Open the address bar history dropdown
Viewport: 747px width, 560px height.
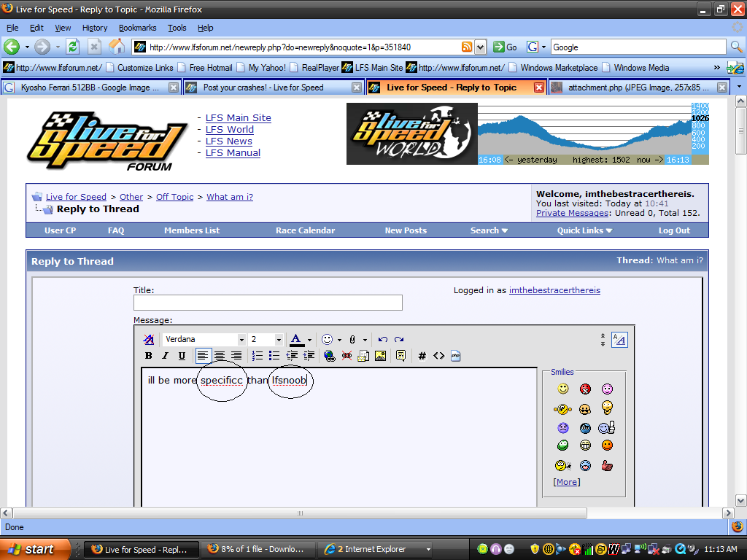click(481, 47)
